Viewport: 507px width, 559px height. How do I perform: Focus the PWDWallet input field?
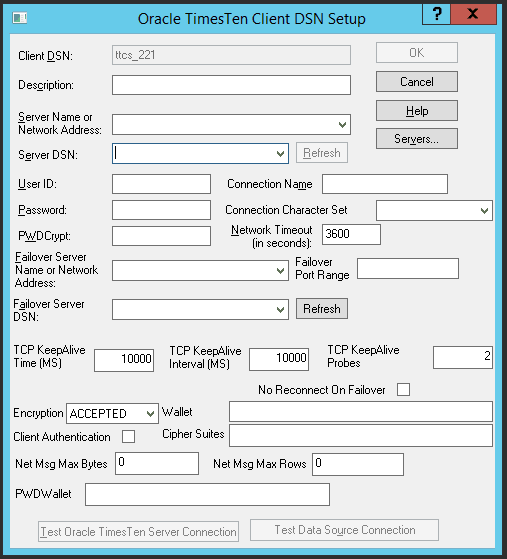[208, 494]
